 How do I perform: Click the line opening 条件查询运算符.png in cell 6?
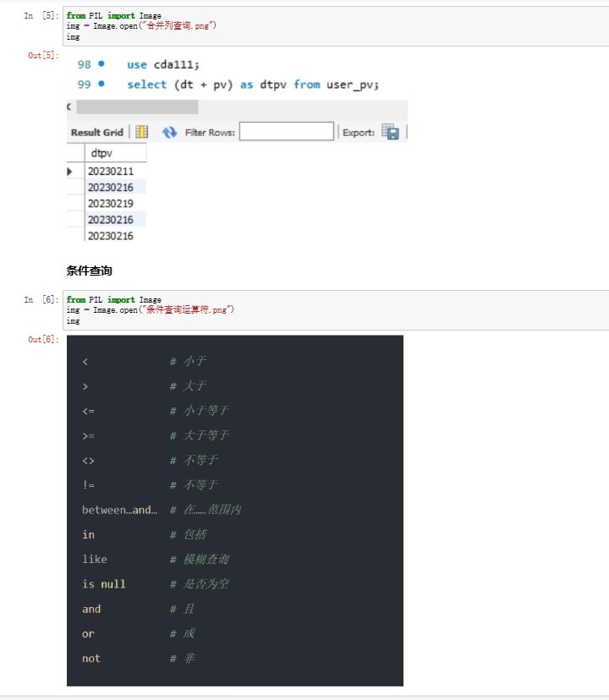click(150, 309)
